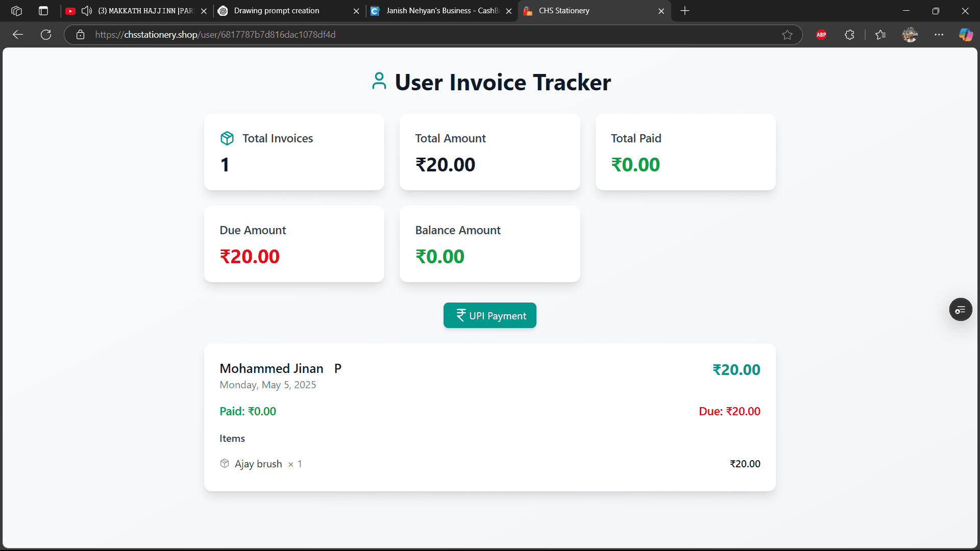Click the Mohammed Jinan P invoice name
980x551 pixels.
pyautogui.click(x=280, y=368)
